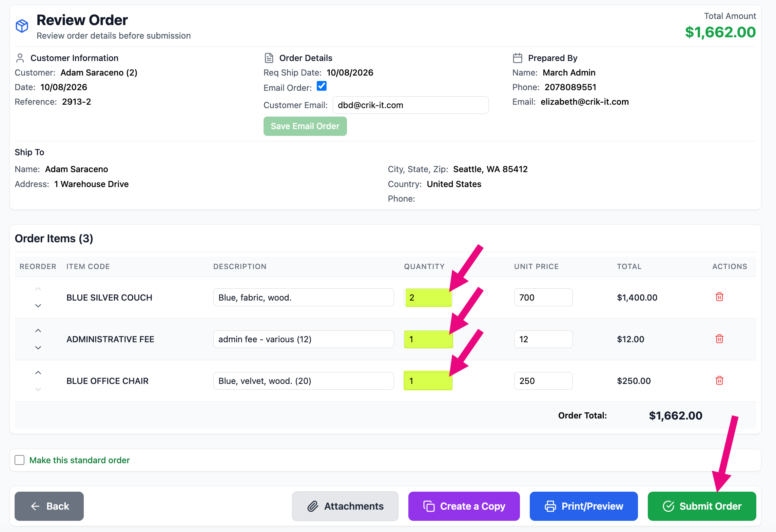
Task: Delete the BLUE OFFICE CHAIR item
Action: point(719,380)
